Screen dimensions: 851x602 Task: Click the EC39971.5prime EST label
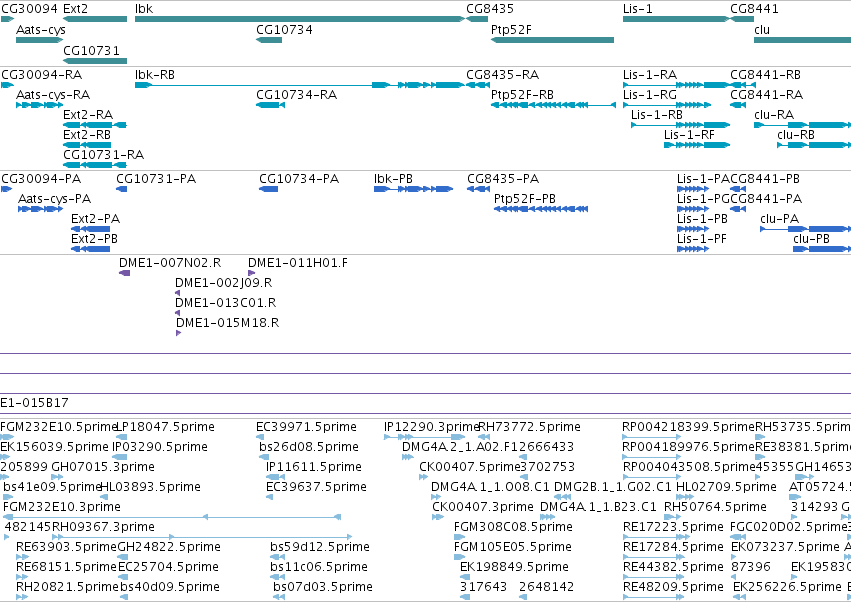coord(306,427)
